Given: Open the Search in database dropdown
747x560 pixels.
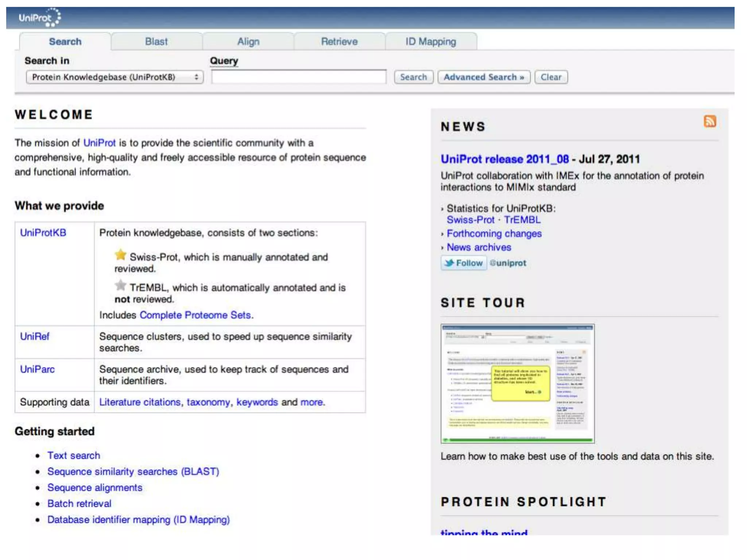Looking at the screenshot, I should (115, 77).
